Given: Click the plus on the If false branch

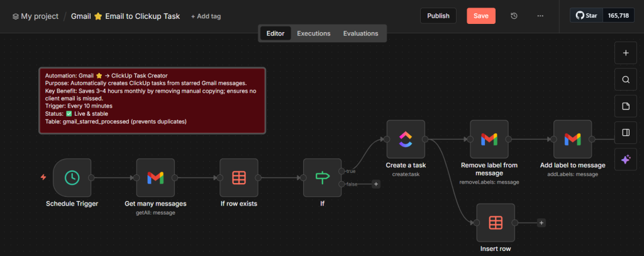Looking at the screenshot, I should [x=376, y=184].
